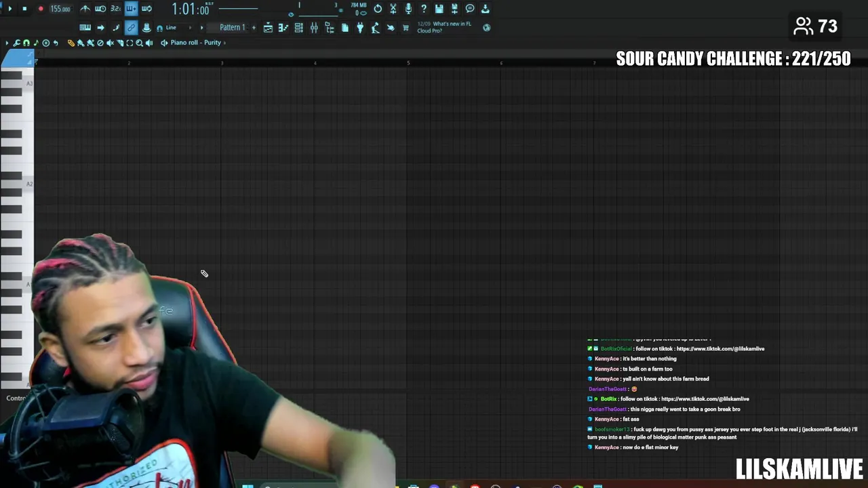Click the icon left of the shopping cart
This screenshot has width=868, height=488.
point(391,28)
